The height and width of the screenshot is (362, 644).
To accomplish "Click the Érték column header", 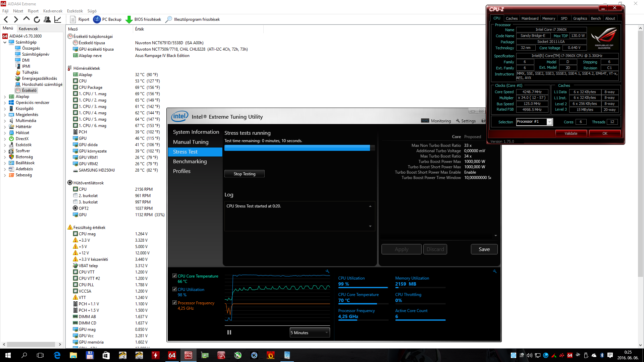I will pyautogui.click(x=140, y=29).
